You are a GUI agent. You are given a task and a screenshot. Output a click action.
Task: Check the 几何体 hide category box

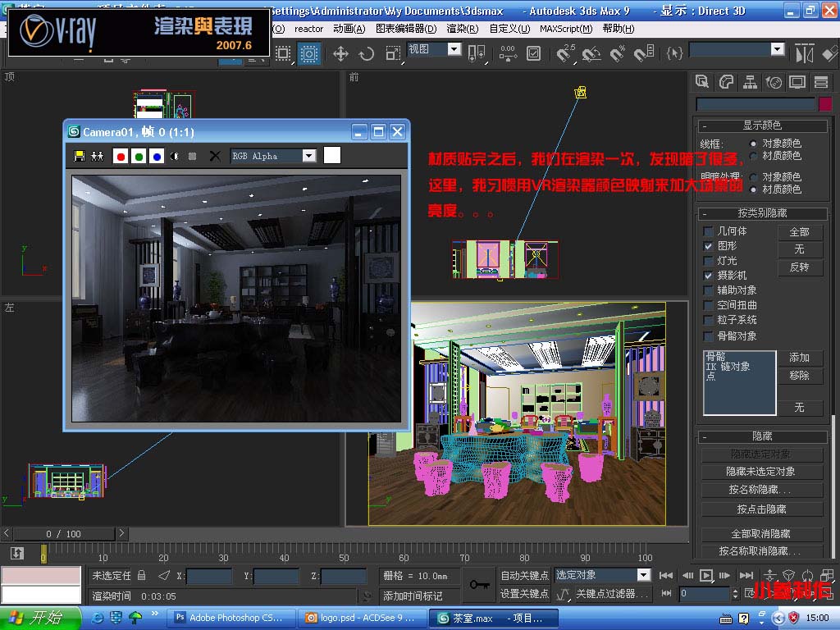(x=708, y=231)
